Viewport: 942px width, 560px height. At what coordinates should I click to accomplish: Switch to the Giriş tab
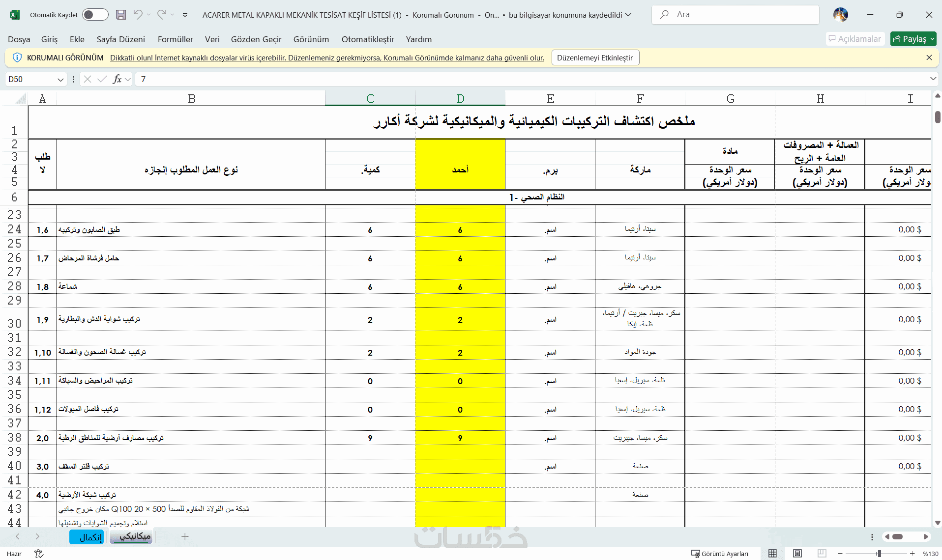coord(49,39)
